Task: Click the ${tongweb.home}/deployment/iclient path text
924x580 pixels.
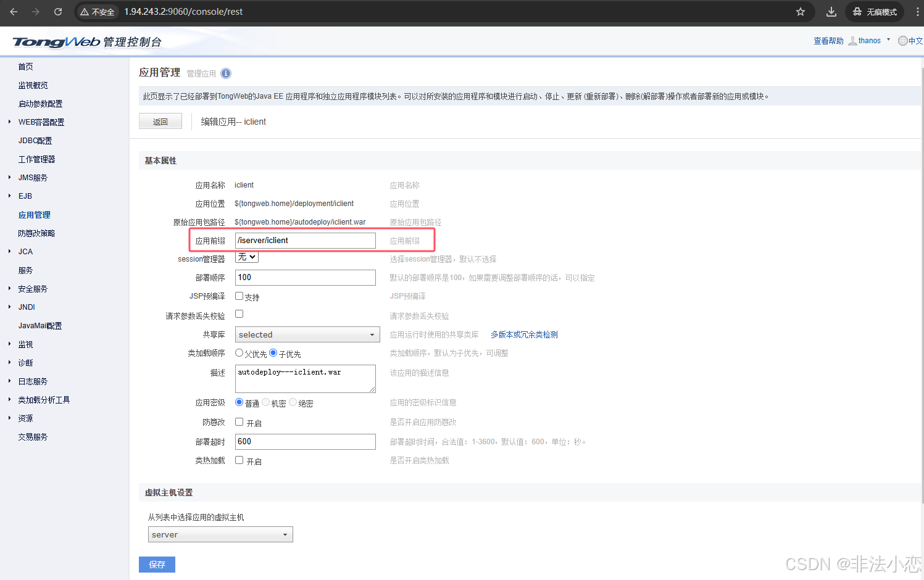Action: coord(294,204)
